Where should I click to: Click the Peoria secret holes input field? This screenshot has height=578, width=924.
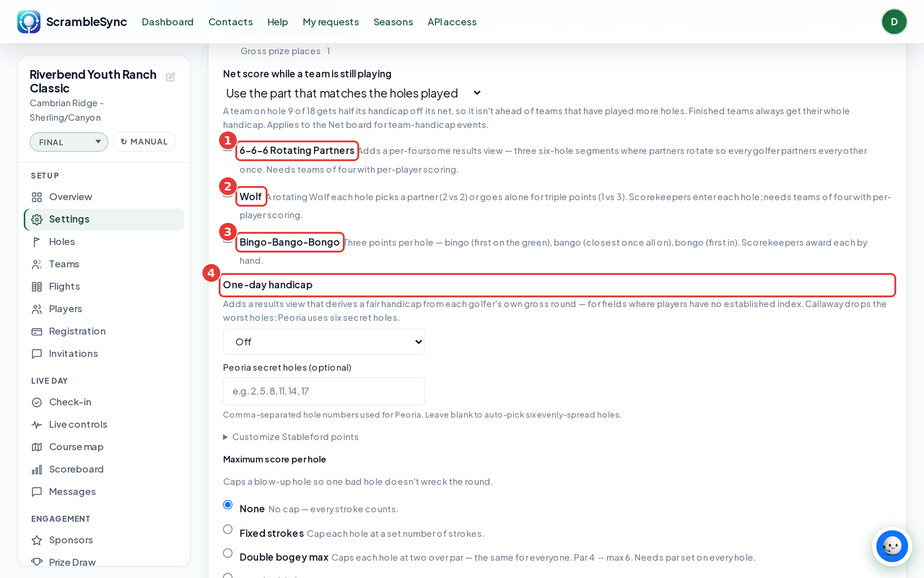point(324,391)
